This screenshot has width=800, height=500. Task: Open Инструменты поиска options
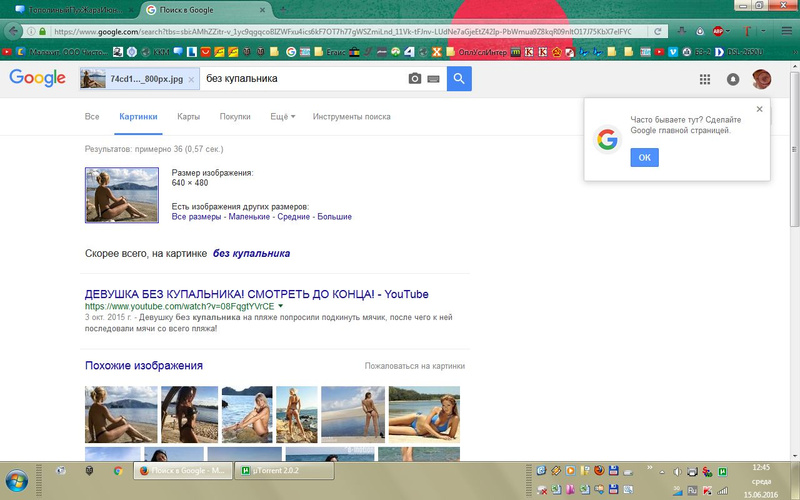pos(351,117)
